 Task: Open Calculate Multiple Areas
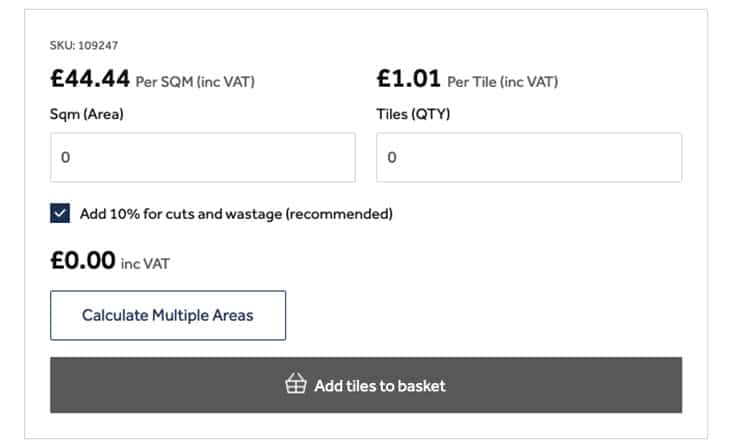coord(168,315)
